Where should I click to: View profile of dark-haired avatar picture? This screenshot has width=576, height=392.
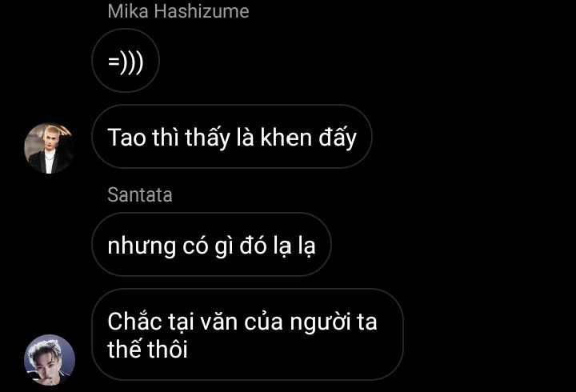50,360
